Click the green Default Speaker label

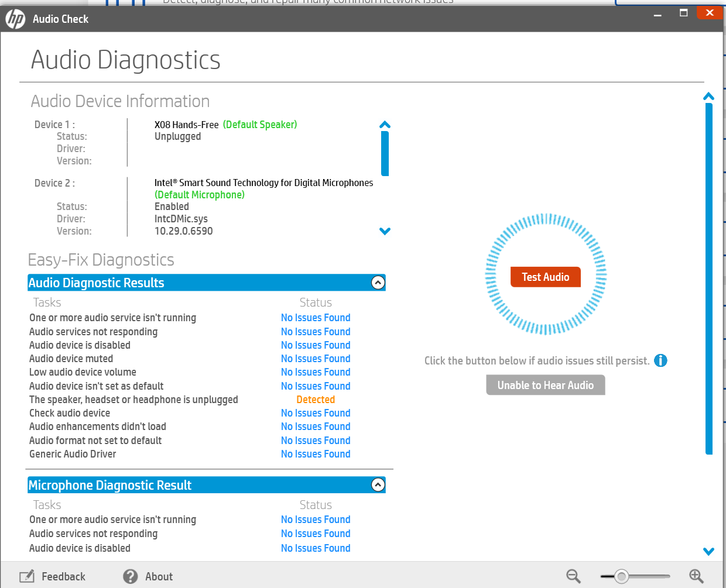(x=260, y=125)
